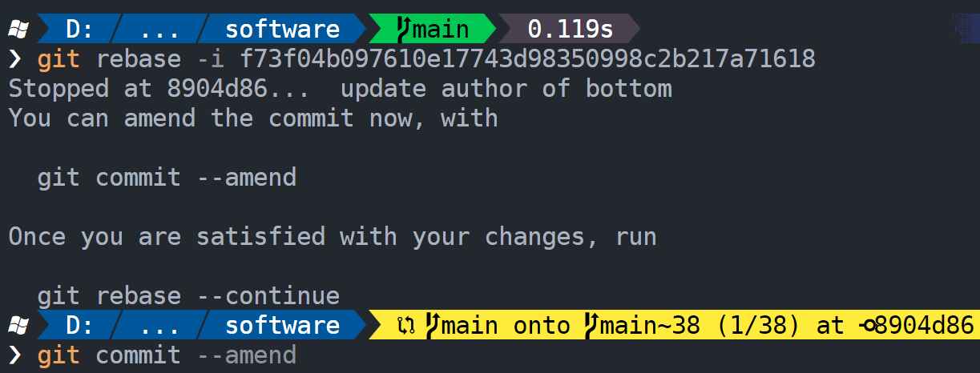Click the Windows logo icon in top prompt

coord(18,30)
